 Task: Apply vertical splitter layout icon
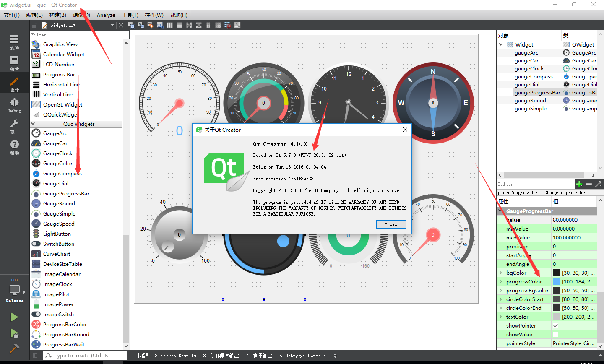199,25
